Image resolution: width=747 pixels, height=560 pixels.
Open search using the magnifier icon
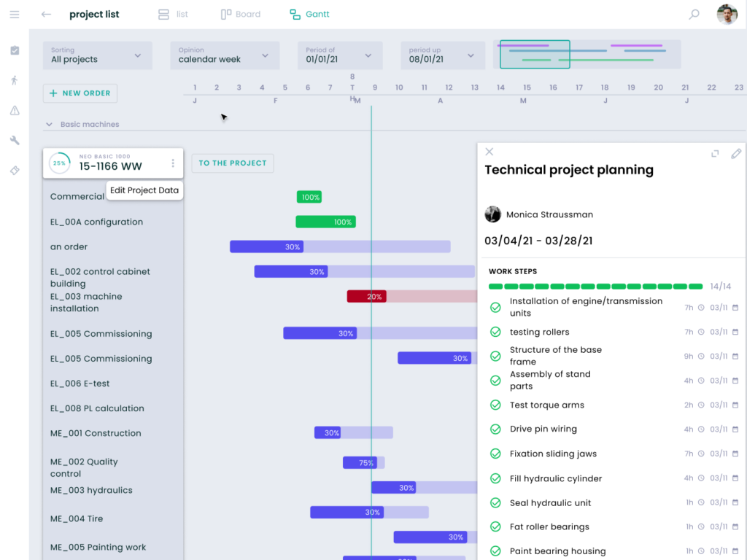pyautogui.click(x=694, y=14)
